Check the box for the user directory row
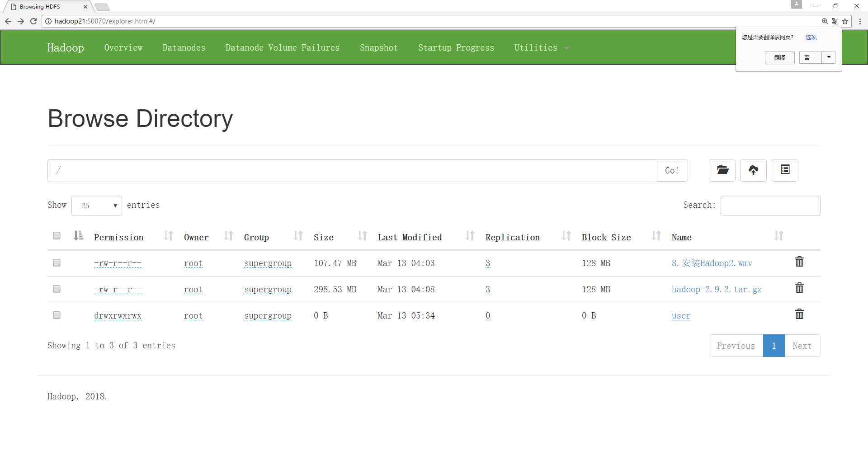 point(57,315)
